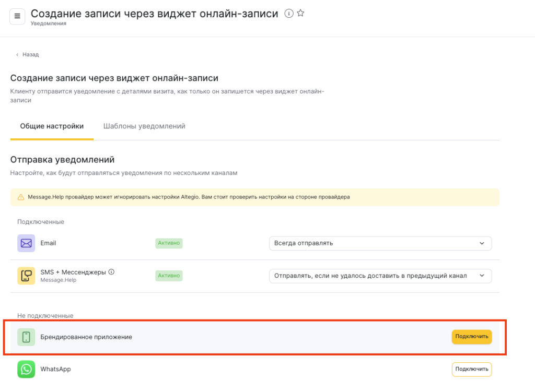Switch to the Общие настройки tab
The image size is (535, 392).
tap(52, 126)
